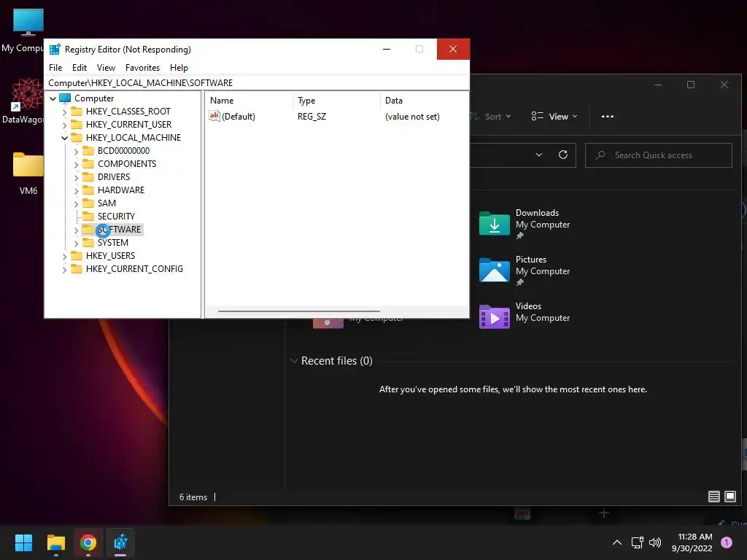Screen dimensions: 747x560
Task: Click the (value not set) data cell
Action: point(412,117)
